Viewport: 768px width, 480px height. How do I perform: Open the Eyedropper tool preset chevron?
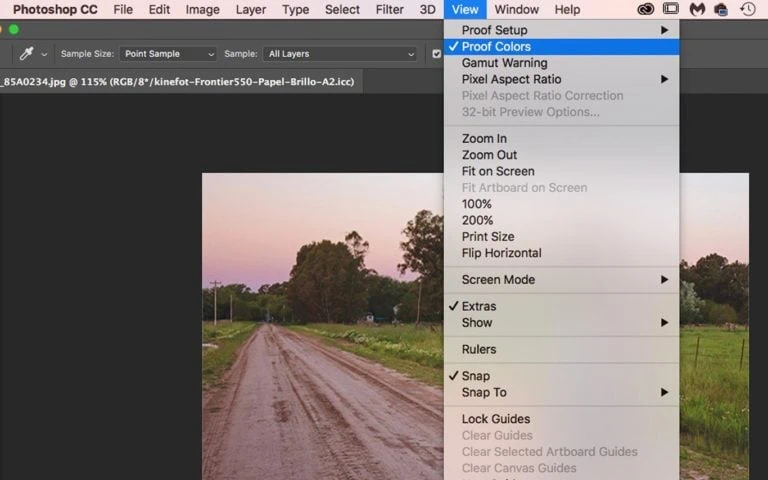pos(44,54)
